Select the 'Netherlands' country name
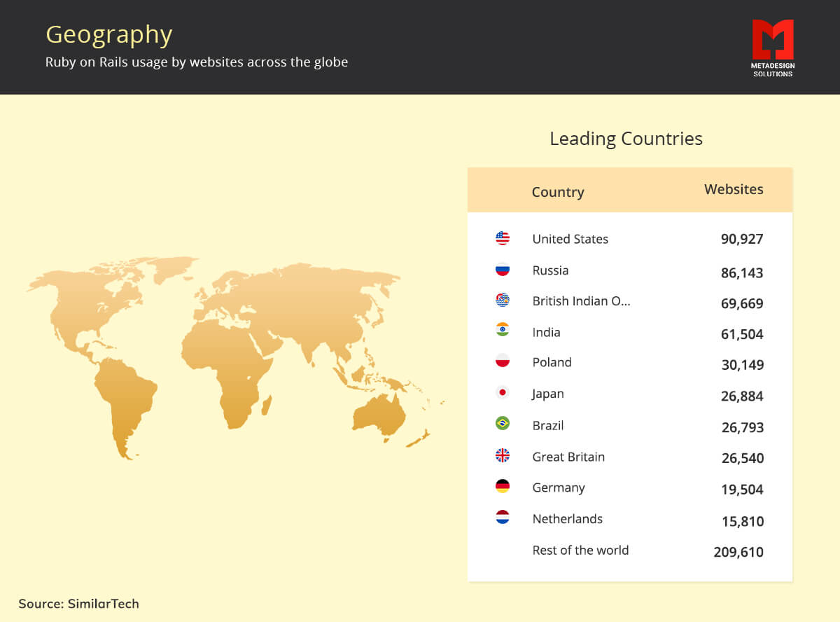 point(567,519)
